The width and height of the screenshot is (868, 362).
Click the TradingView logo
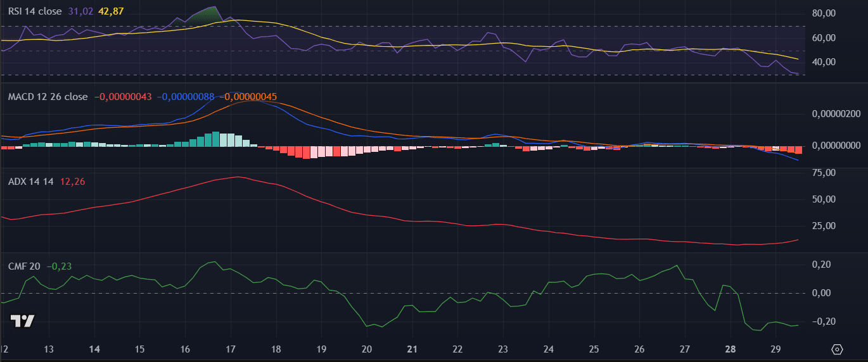click(23, 321)
